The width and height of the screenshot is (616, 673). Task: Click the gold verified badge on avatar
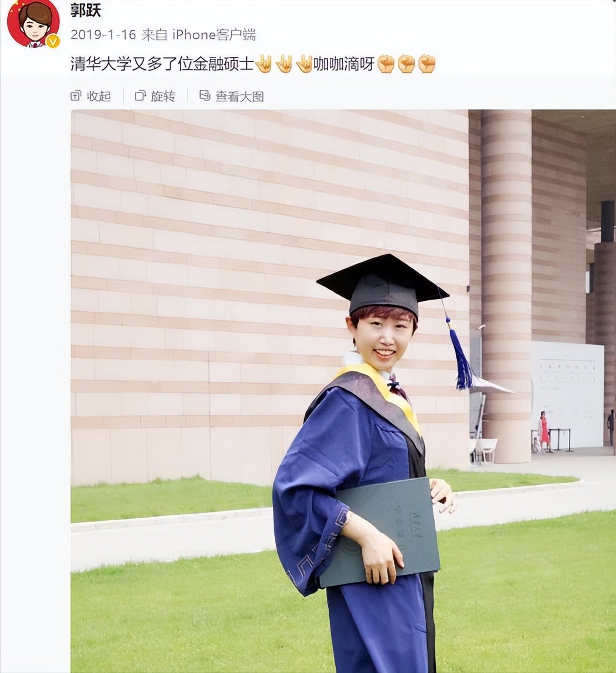tap(53, 41)
